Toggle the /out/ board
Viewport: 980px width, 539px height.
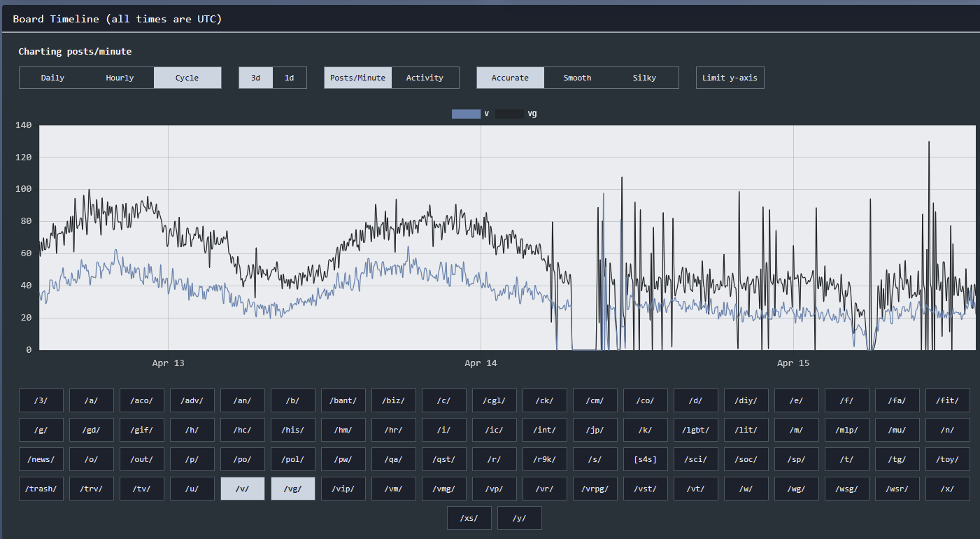142,459
